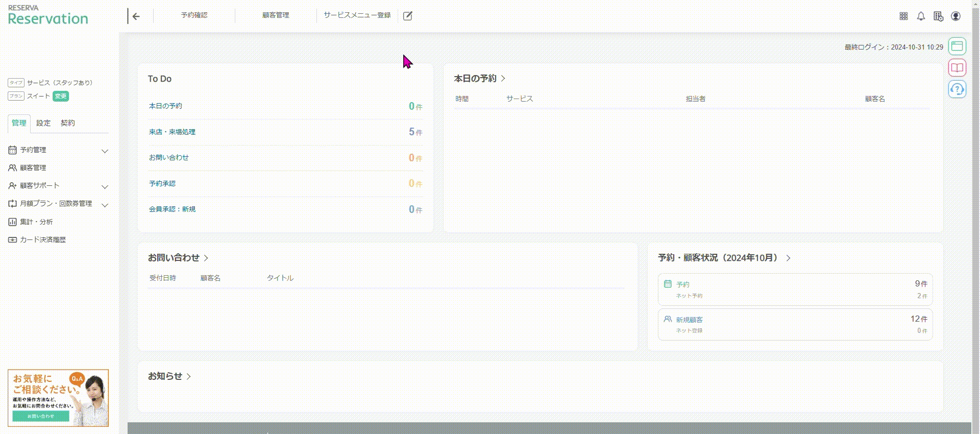
Task: Click the blue help question icon
Action: point(957,89)
